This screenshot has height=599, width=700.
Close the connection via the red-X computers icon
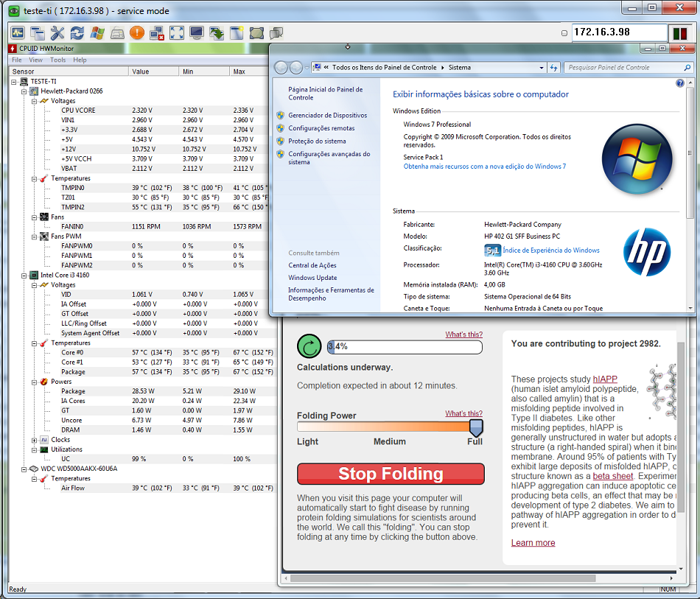(x=157, y=32)
